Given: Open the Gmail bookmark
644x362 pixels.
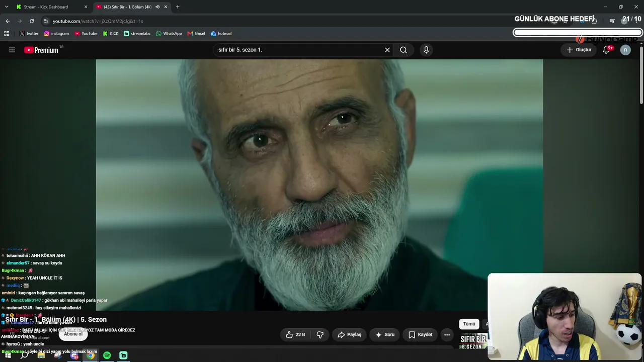Looking at the screenshot, I should tap(196, 34).
